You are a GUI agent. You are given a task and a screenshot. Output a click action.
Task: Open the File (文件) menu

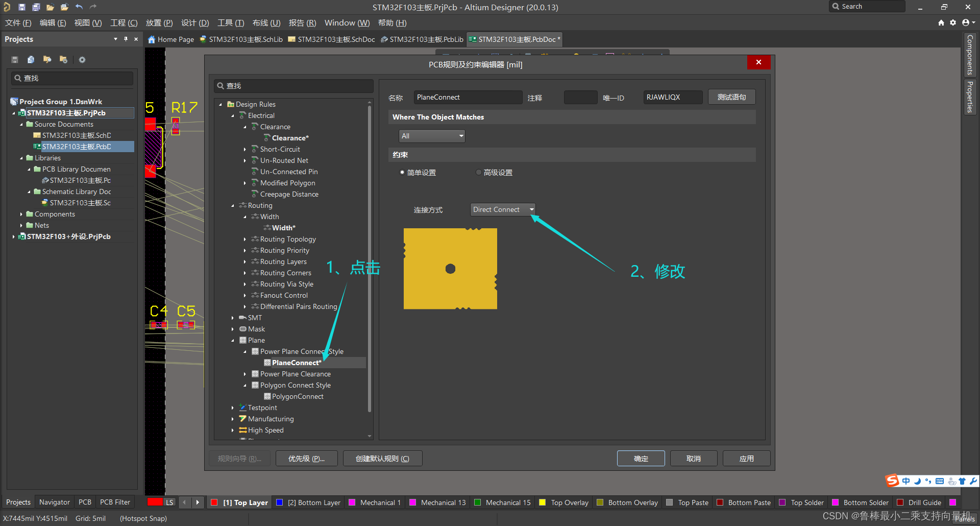pyautogui.click(x=18, y=23)
